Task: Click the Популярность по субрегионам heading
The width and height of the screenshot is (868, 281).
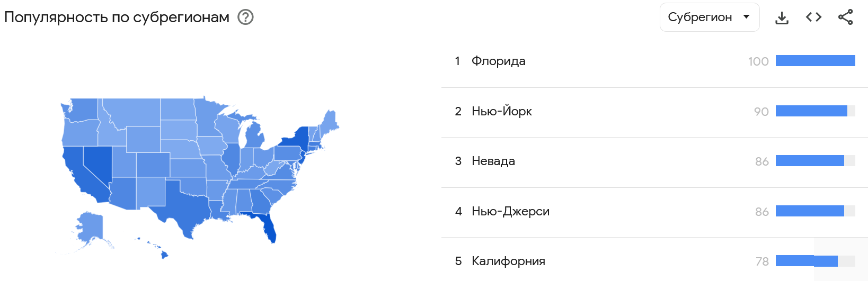Action: [x=117, y=17]
